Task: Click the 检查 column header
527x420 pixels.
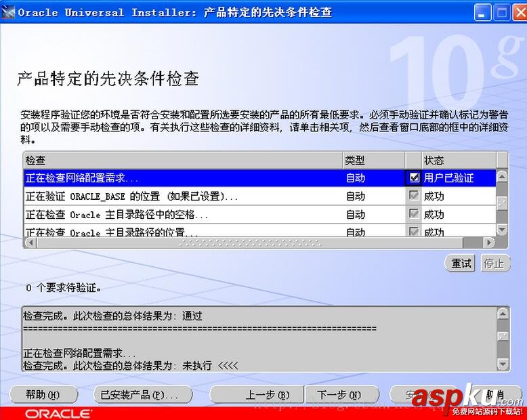Action: (x=183, y=161)
